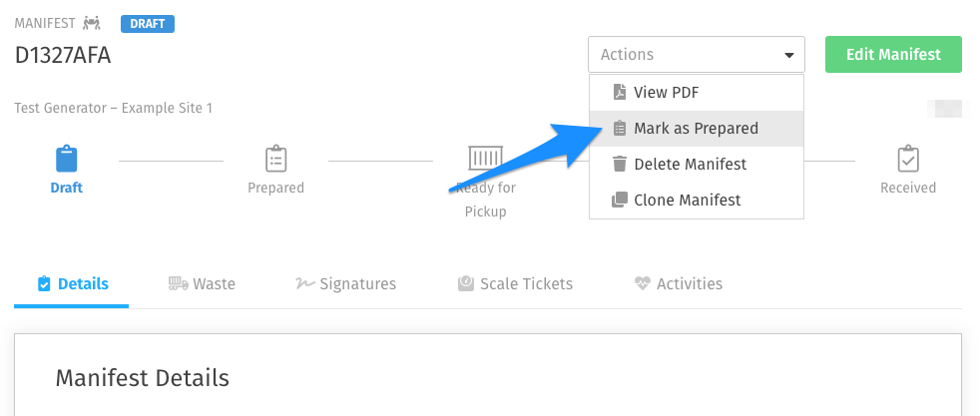980x416 pixels.
Task: Collapse the Actions dropdown
Action: coord(697,54)
